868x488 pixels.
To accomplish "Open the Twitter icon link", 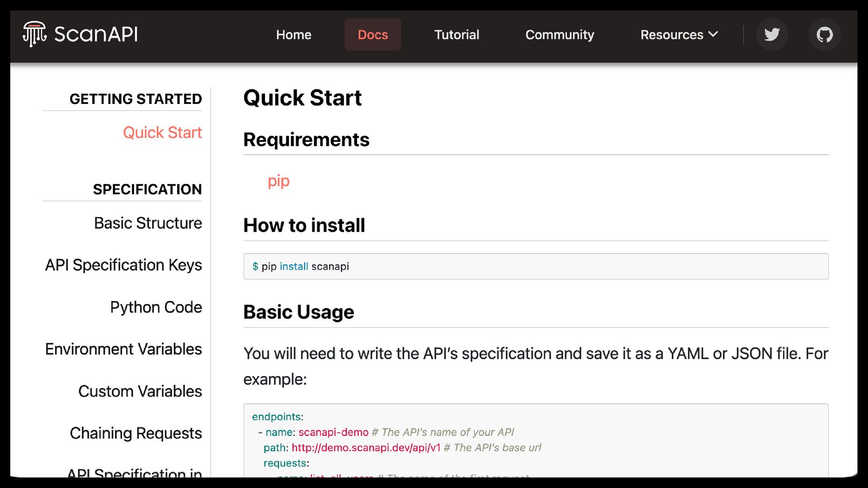I will (772, 34).
